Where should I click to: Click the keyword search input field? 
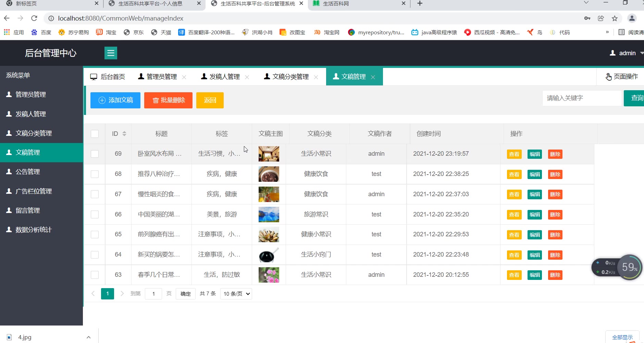(x=582, y=98)
